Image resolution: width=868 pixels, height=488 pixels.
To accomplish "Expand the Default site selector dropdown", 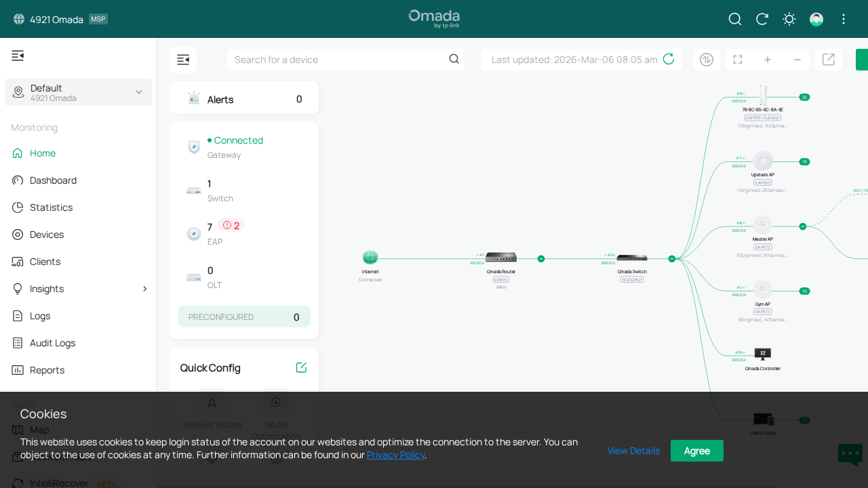I will [x=138, y=92].
